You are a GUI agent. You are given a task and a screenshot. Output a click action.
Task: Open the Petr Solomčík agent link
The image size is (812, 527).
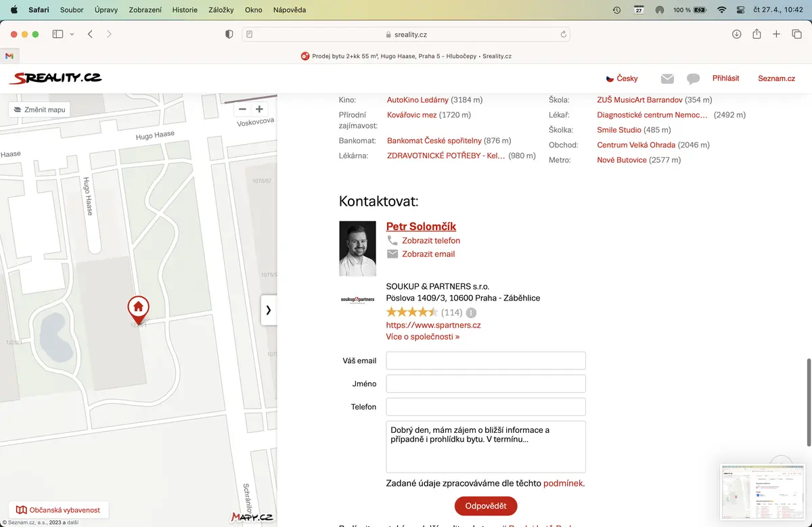[x=421, y=227]
